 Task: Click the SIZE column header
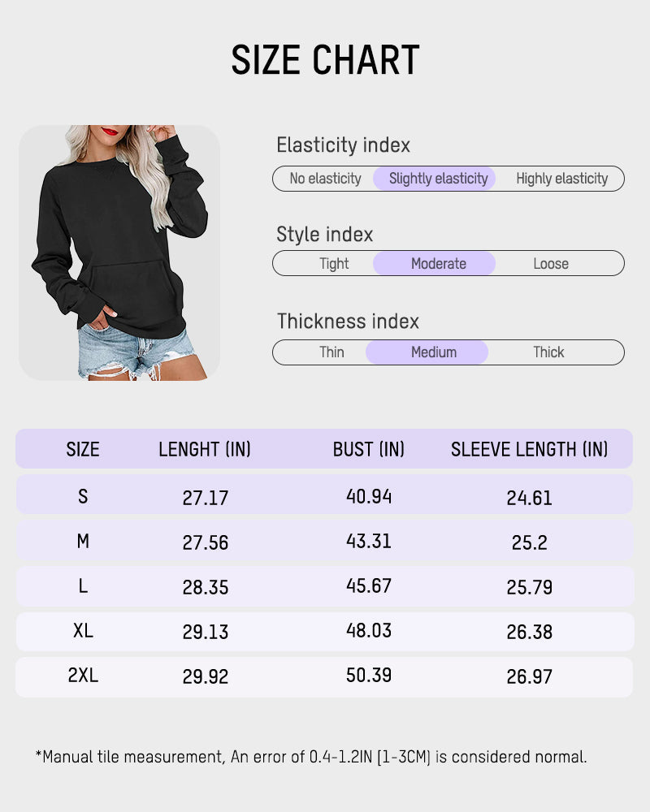(83, 450)
